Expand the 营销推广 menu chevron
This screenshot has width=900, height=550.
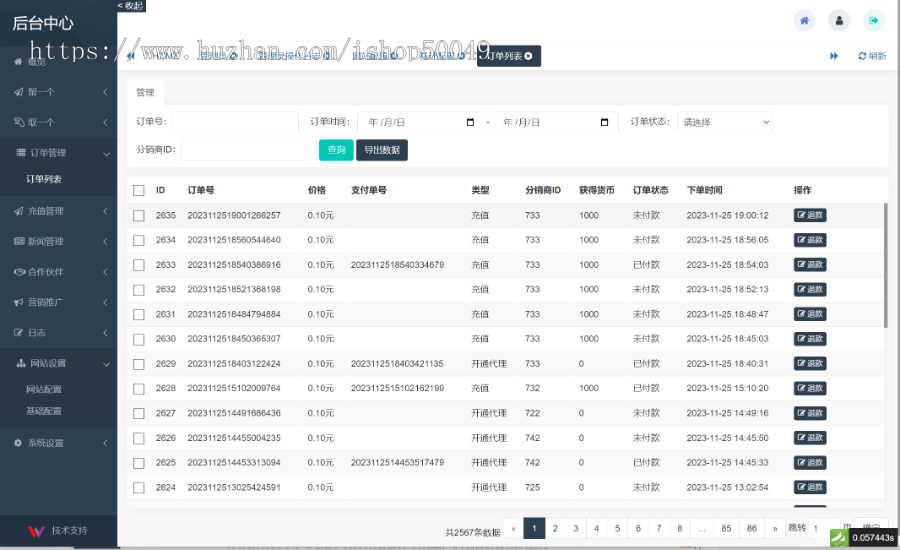(106, 302)
